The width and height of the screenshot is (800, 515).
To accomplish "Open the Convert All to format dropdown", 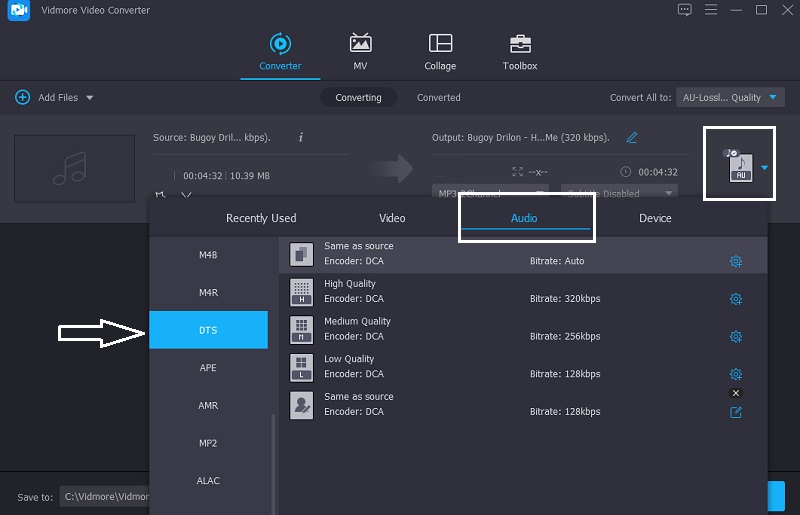I will tap(730, 98).
